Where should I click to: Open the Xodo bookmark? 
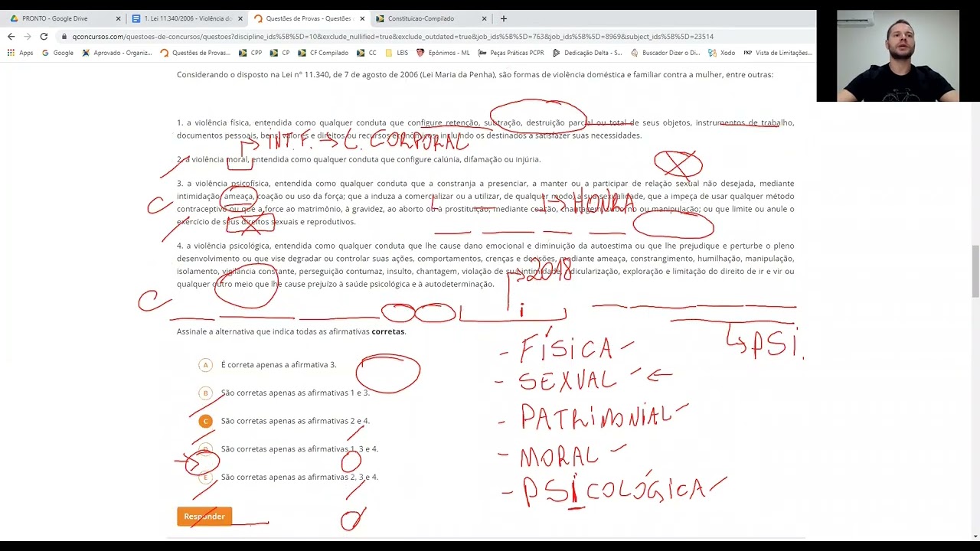pyautogui.click(x=722, y=53)
